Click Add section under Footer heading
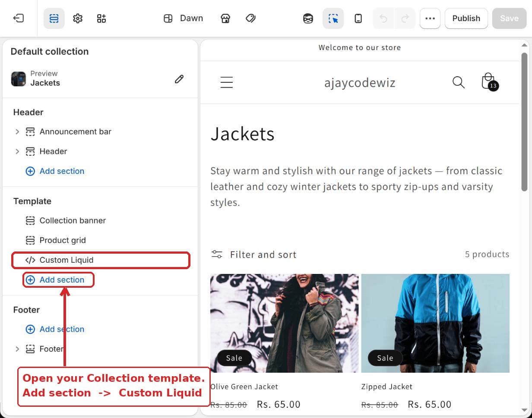532x418 pixels. [55, 329]
